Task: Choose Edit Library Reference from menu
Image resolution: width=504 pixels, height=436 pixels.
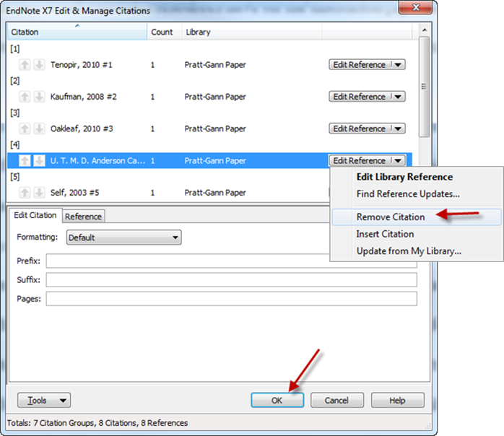Action: click(404, 177)
